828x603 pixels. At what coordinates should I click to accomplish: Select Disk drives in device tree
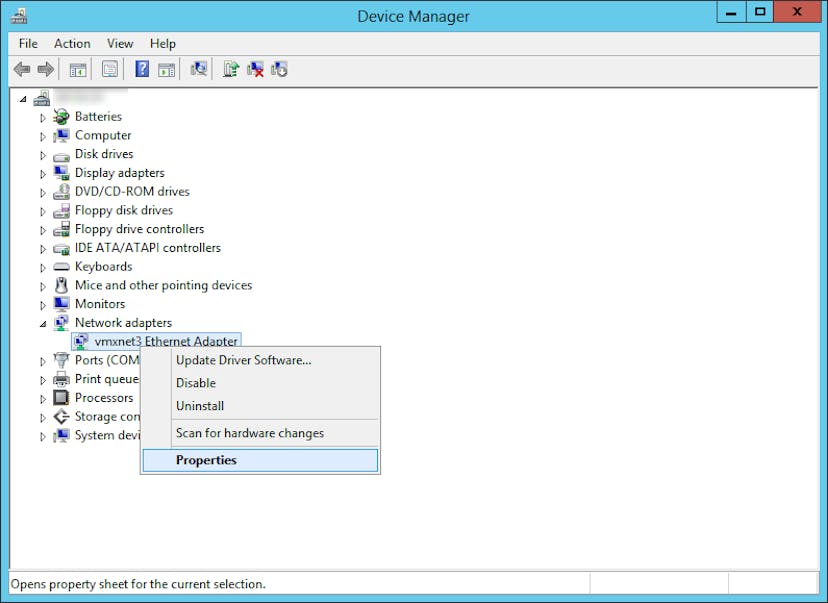pyautogui.click(x=104, y=154)
